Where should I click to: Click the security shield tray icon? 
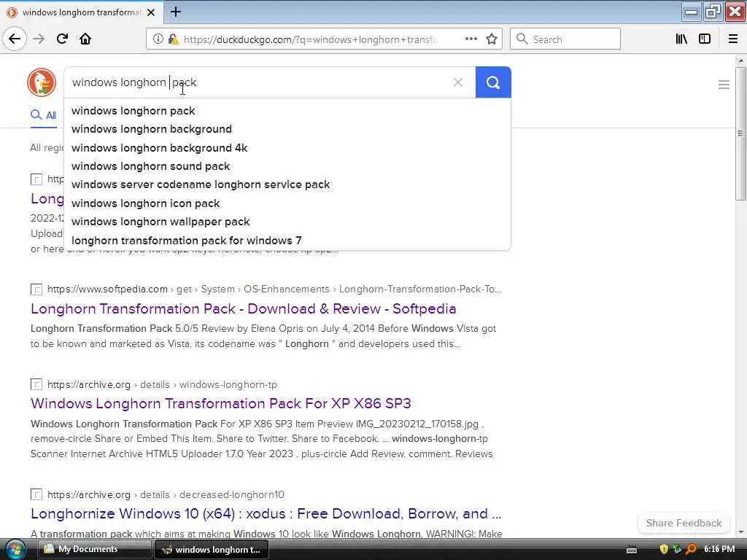point(663,549)
